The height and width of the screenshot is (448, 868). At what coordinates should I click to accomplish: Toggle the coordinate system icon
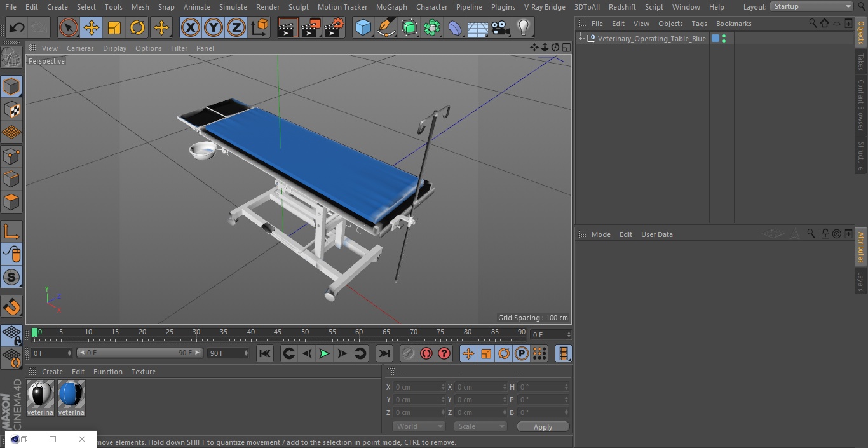[260, 27]
